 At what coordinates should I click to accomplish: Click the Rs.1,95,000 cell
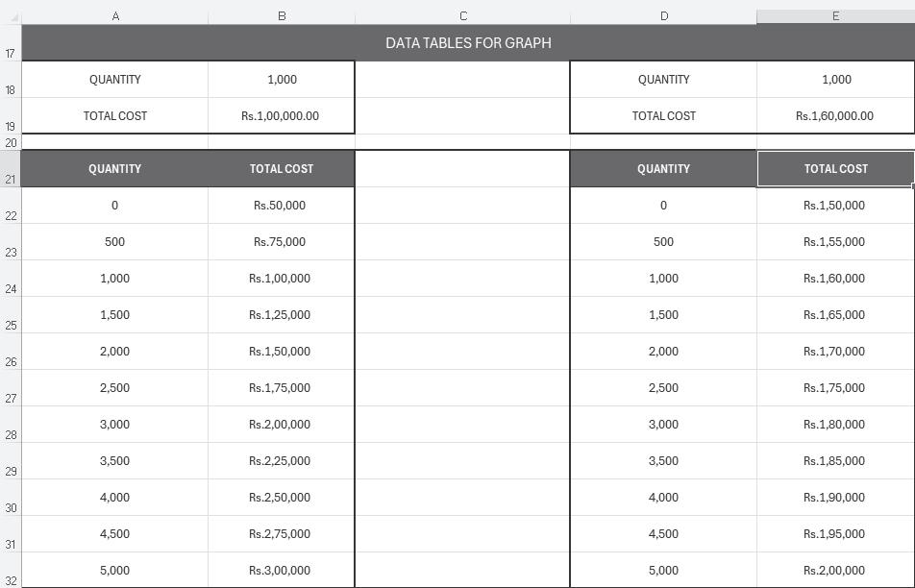click(834, 534)
